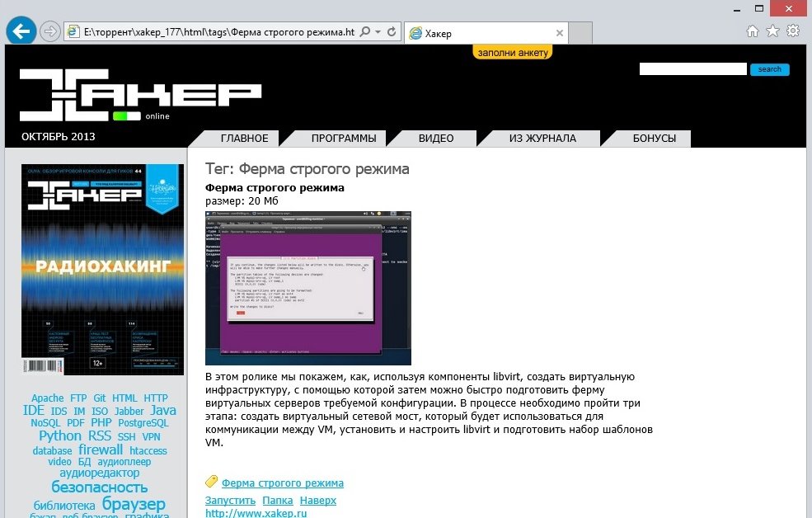Click the PostgreSQL tag
Image resolution: width=812 pixels, height=518 pixels.
(143, 422)
